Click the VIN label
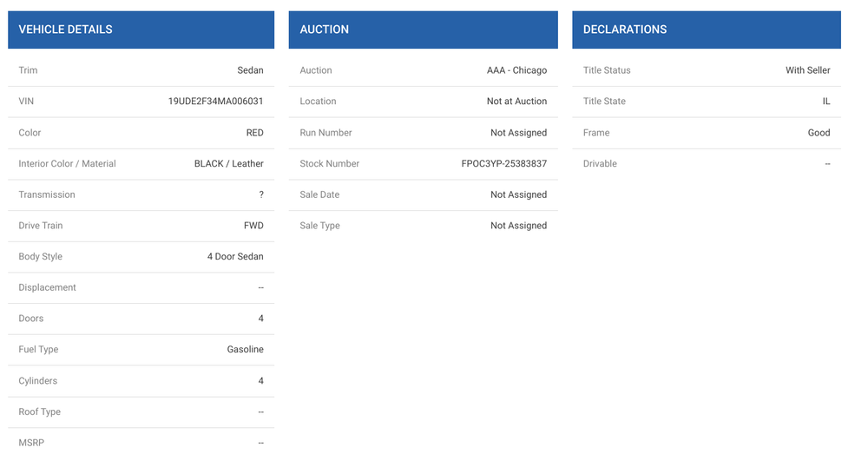Image resolution: width=868 pixels, height=474 pixels. point(26,102)
